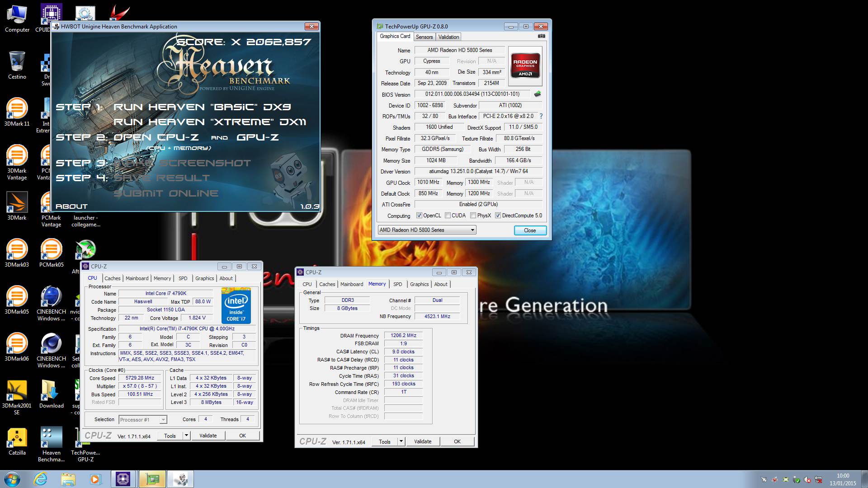This screenshot has width=868, height=488.
Task: Launch the PCMark05 desktop shortcut
Action: point(51,253)
